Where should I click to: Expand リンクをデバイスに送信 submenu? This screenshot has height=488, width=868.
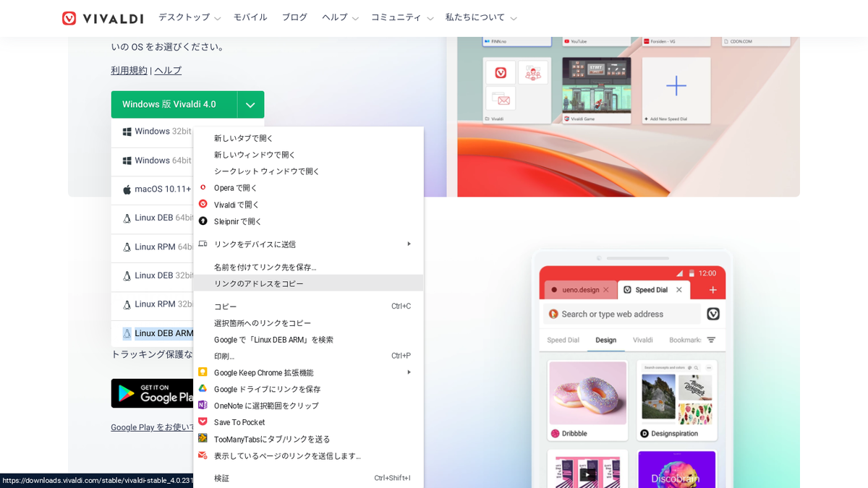(x=309, y=244)
